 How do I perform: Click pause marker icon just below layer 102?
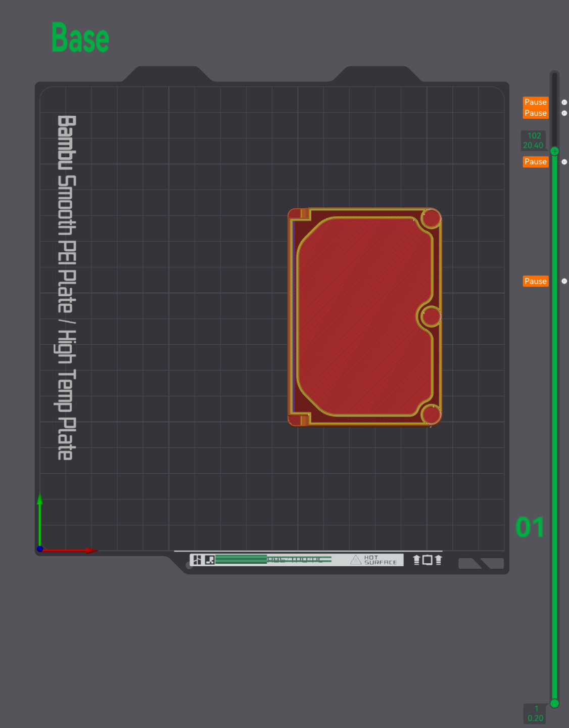point(564,162)
